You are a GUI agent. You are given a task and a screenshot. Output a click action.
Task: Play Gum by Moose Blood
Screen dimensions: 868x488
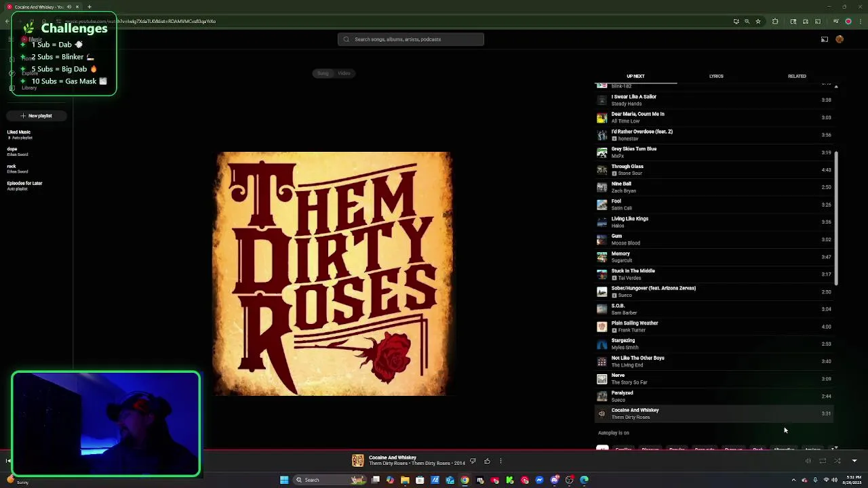713,239
